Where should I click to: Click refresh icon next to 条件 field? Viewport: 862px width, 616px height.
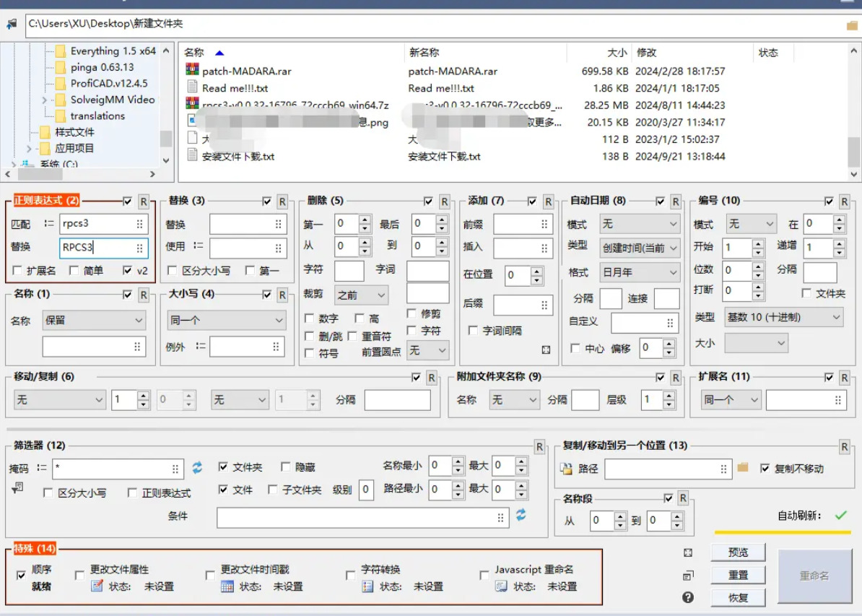pos(521,516)
